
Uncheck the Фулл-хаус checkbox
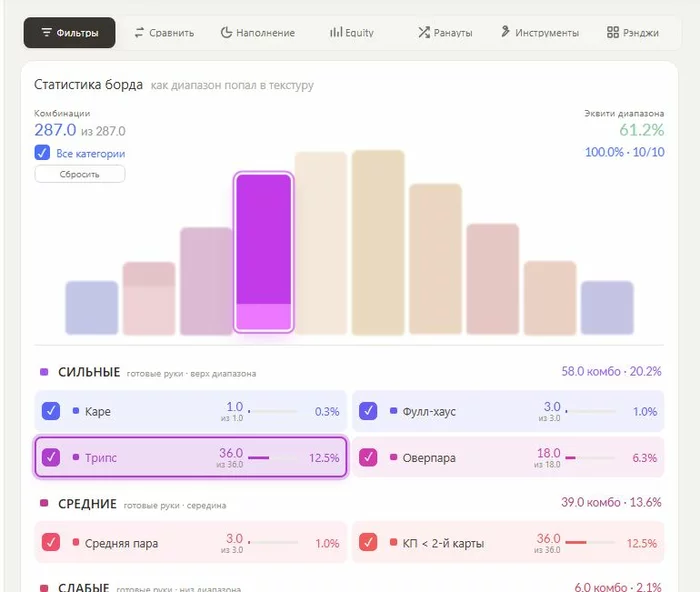[368, 411]
